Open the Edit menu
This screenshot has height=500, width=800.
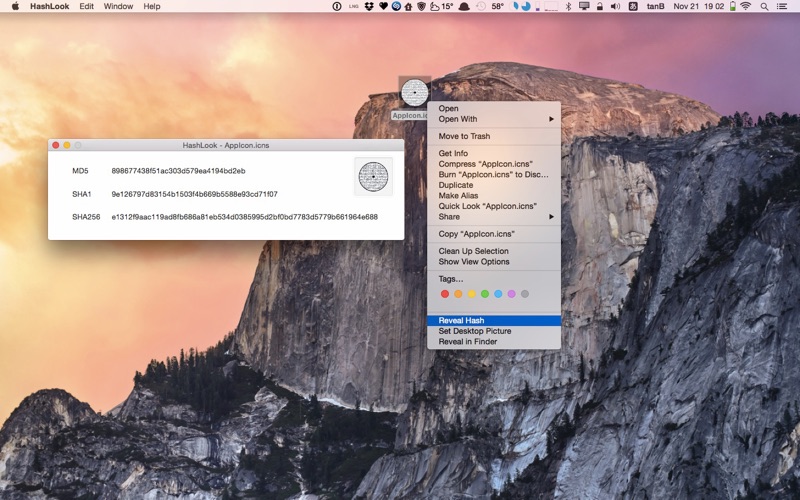point(86,6)
